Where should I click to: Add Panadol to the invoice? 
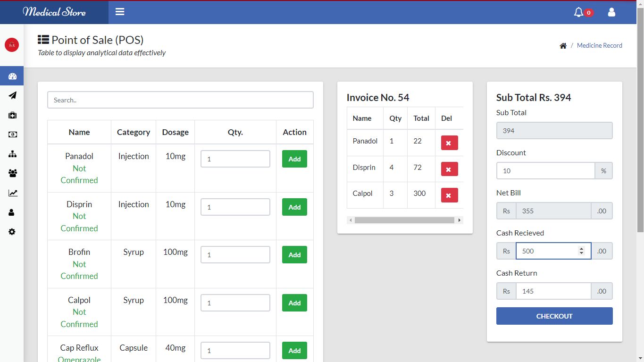294,159
